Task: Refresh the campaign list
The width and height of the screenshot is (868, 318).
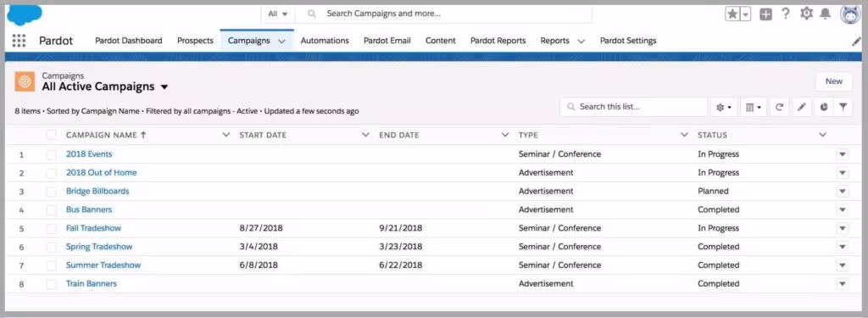Action: [x=779, y=107]
